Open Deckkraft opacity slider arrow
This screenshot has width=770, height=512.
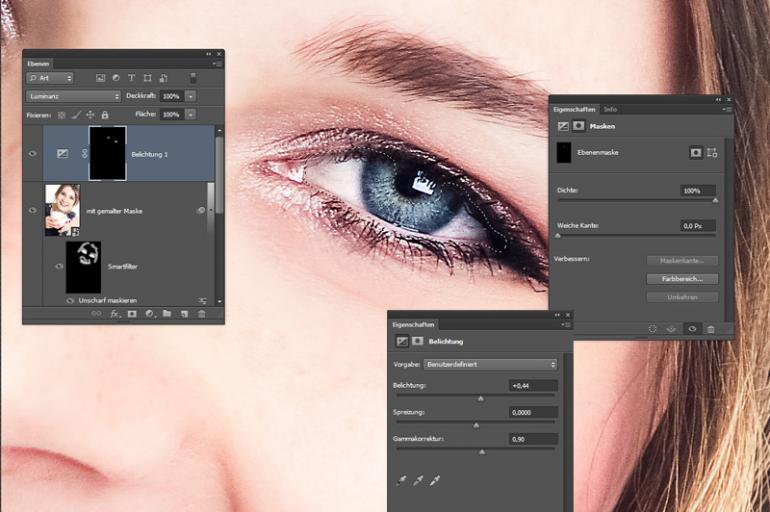[x=191, y=96]
